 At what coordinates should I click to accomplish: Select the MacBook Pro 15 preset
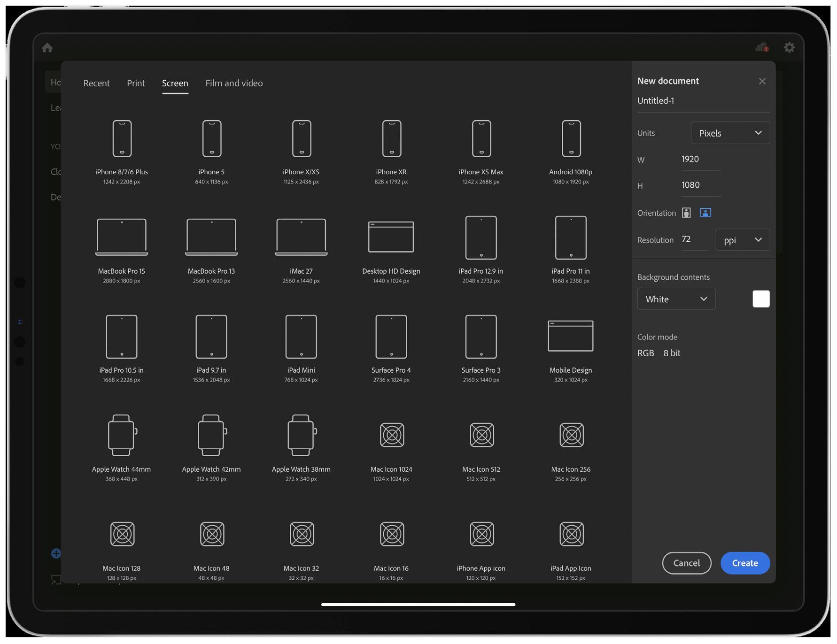[x=122, y=250]
